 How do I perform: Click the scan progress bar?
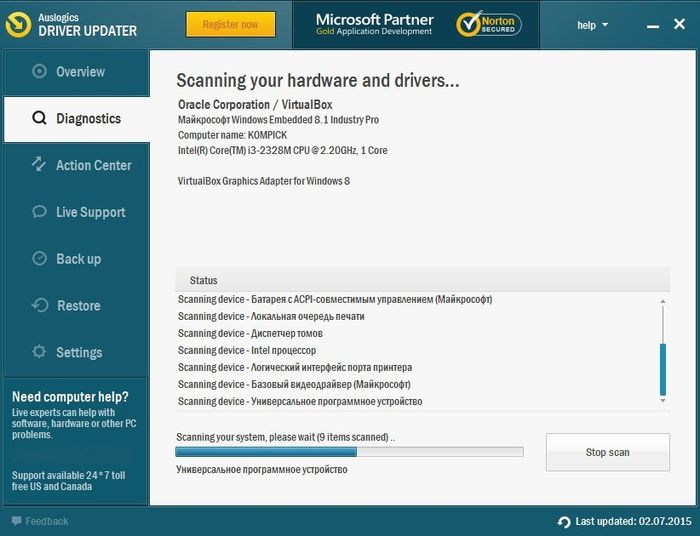click(349, 452)
